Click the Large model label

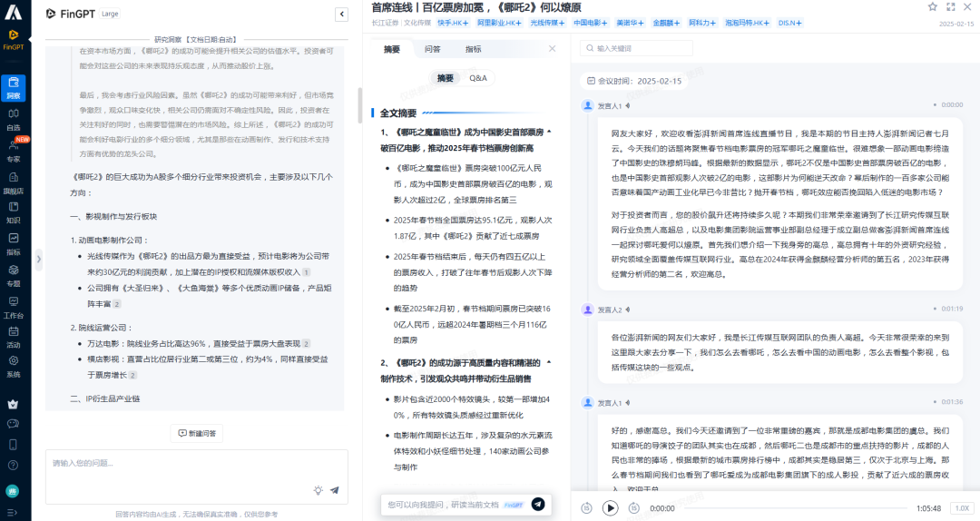(110, 14)
